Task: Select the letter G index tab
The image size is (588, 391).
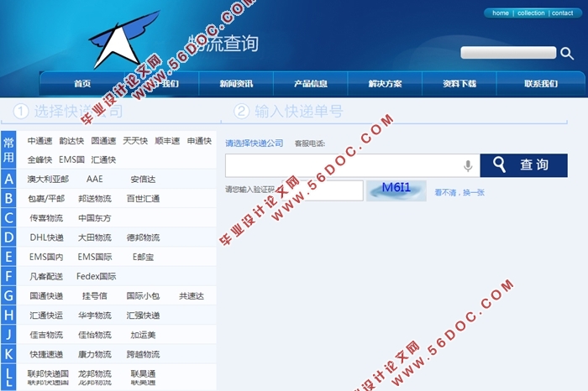Action: click(x=8, y=295)
